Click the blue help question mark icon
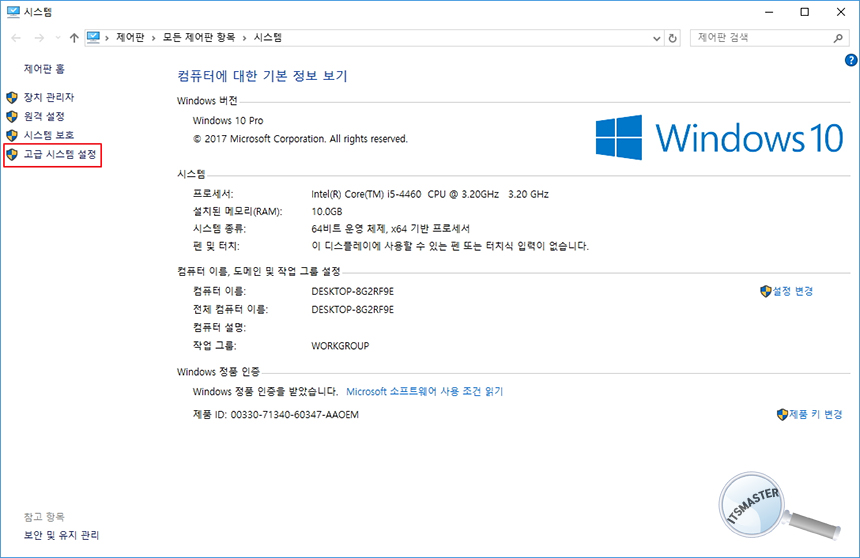The image size is (860, 558). pos(851,60)
